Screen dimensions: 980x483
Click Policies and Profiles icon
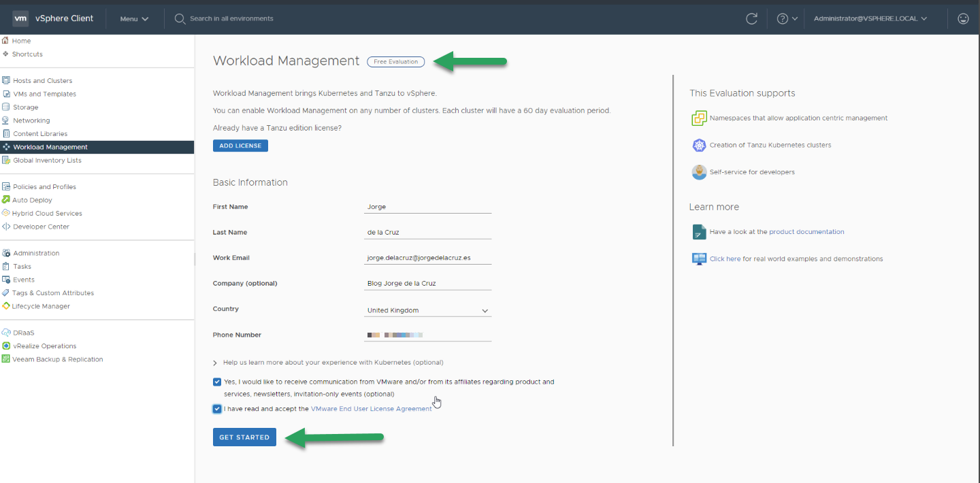[x=6, y=186]
